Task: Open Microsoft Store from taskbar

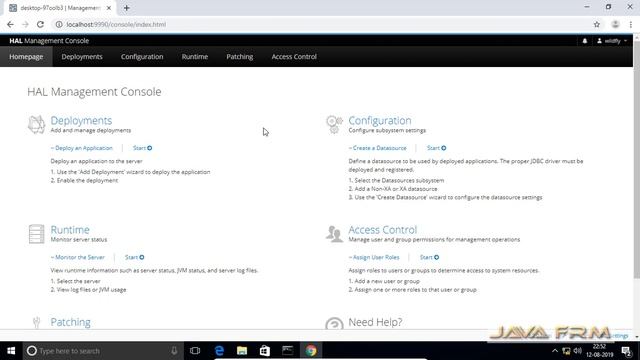Action: tap(265, 351)
